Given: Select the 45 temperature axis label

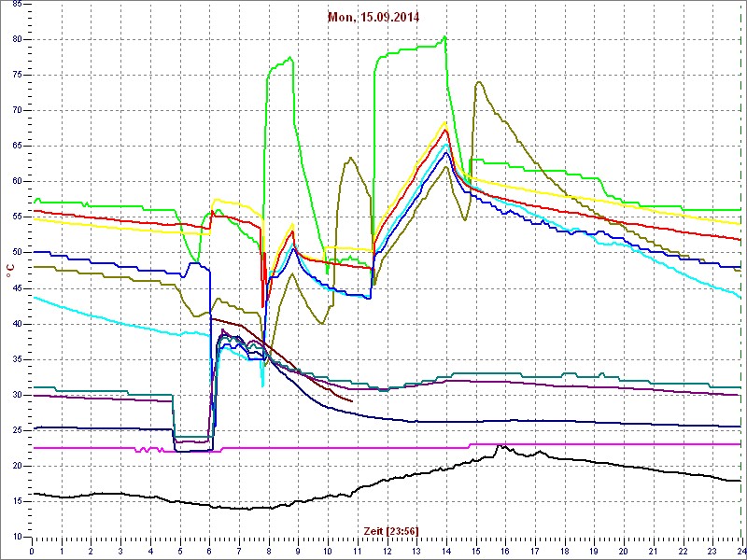Looking at the screenshot, I should [16, 288].
